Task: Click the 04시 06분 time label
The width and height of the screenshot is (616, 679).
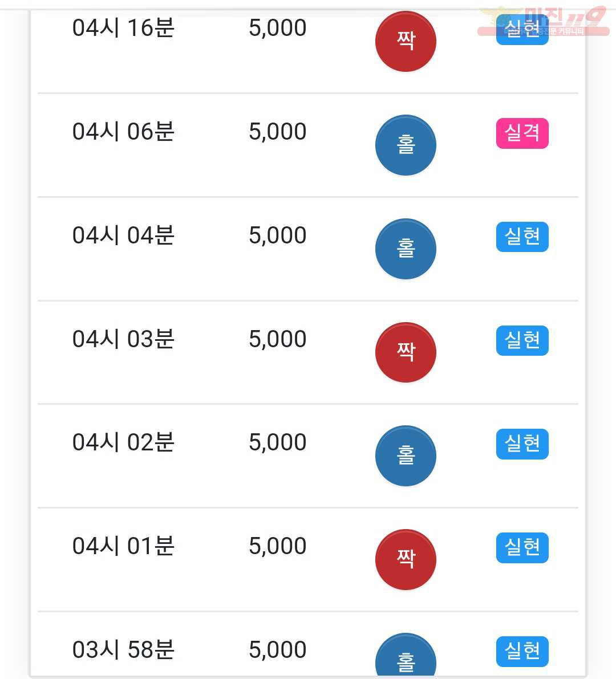Action: pos(123,131)
